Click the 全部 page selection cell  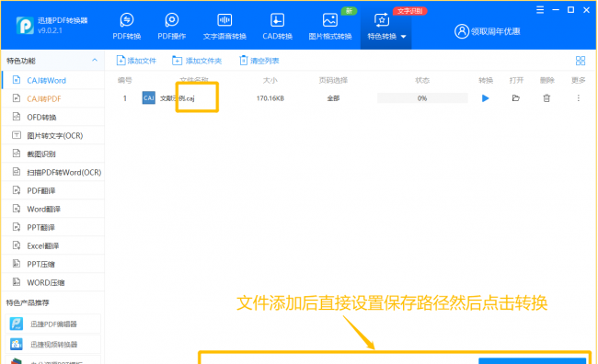click(x=333, y=98)
